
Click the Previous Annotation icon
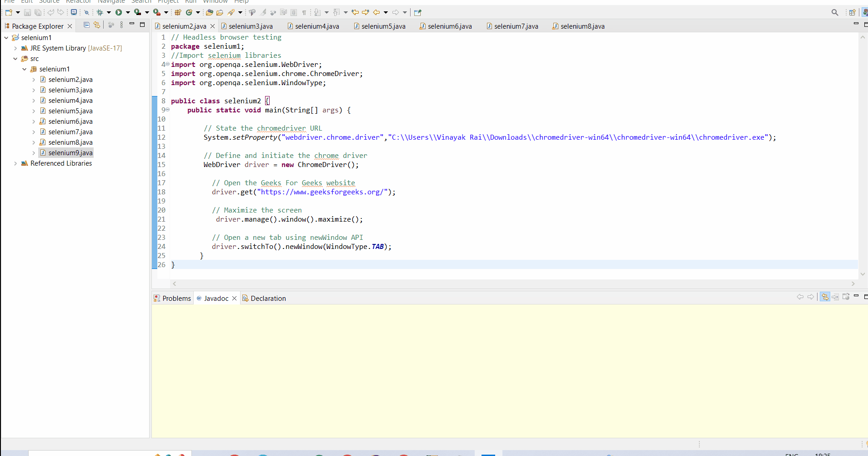[336, 12]
